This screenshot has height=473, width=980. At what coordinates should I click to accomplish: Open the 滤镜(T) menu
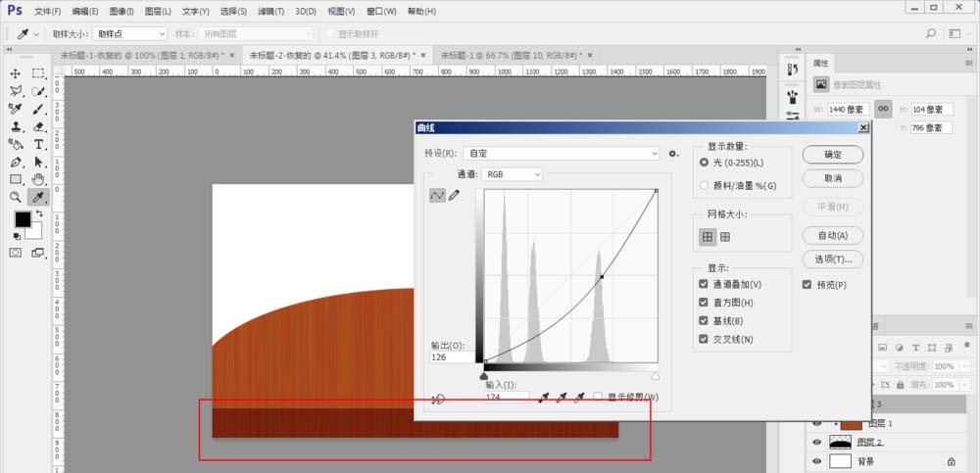[x=270, y=12]
